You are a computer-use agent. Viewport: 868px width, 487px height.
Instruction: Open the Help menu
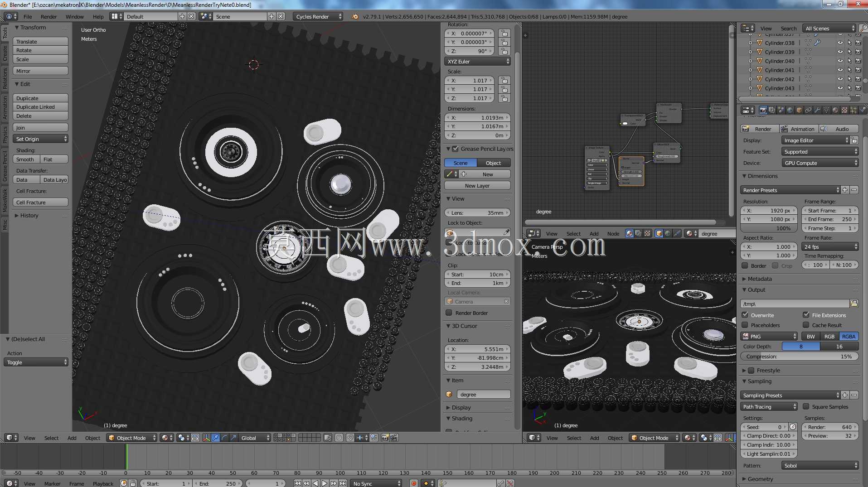(98, 17)
